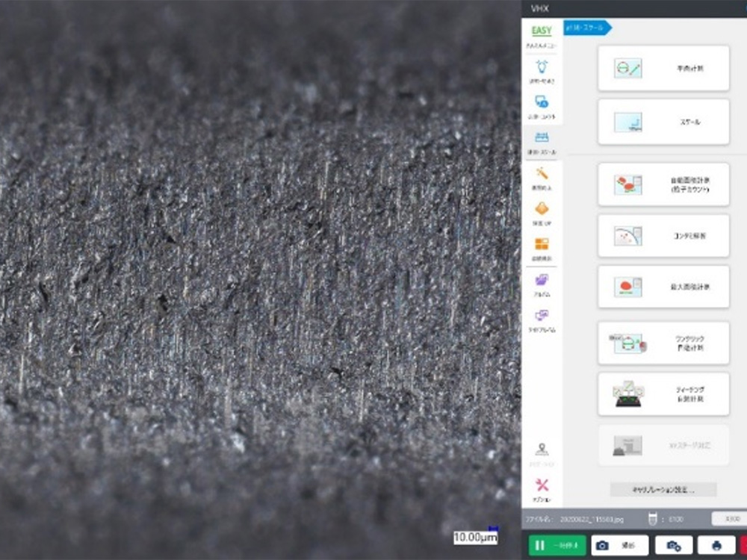
Task: Select the measurement/scale ruler icon in sidebar
Action: [x=542, y=140]
